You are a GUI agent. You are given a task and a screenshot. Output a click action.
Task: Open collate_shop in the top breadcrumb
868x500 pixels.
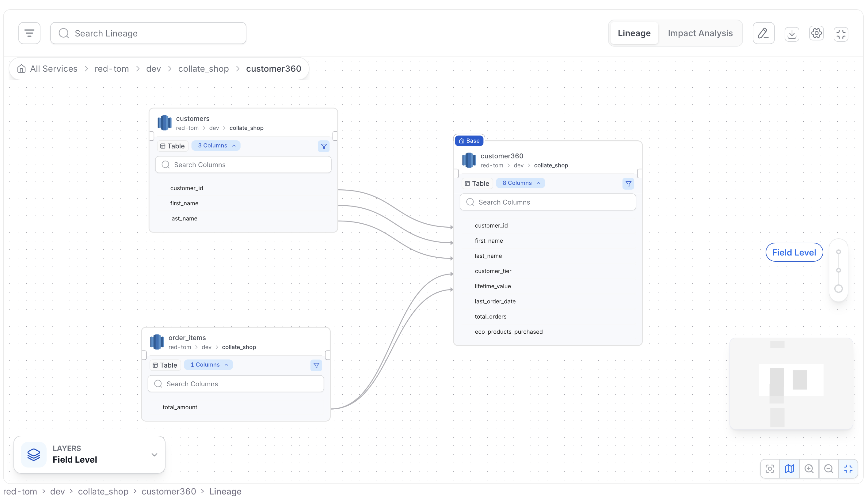(203, 69)
